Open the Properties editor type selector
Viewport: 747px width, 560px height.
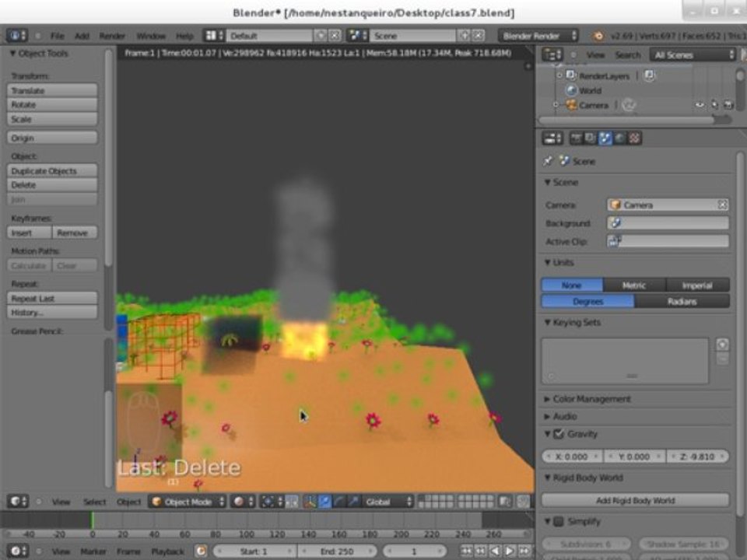click(553, 138)
